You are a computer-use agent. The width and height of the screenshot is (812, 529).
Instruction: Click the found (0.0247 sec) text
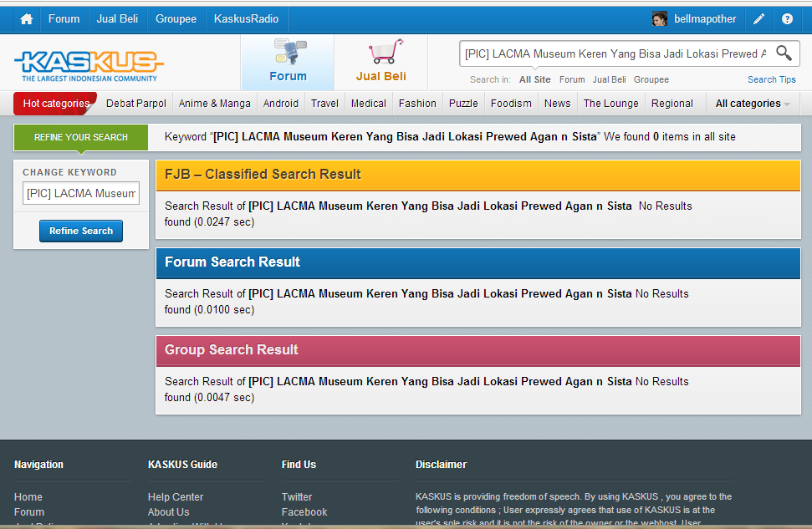tap(209, 222)
